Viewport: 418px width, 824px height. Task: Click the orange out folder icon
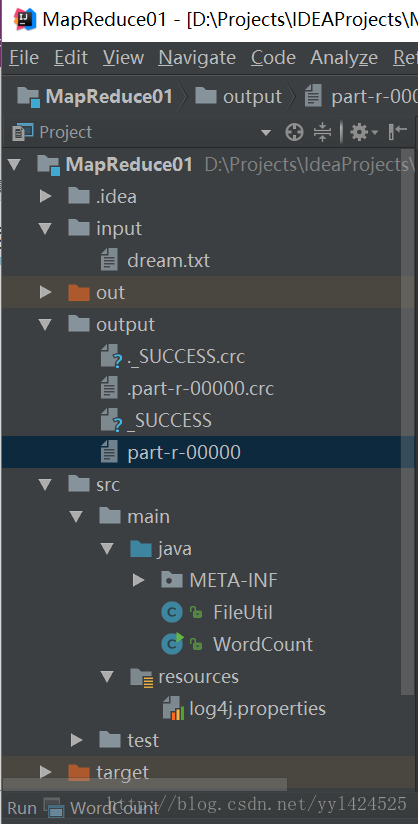(x=79, y=293)
